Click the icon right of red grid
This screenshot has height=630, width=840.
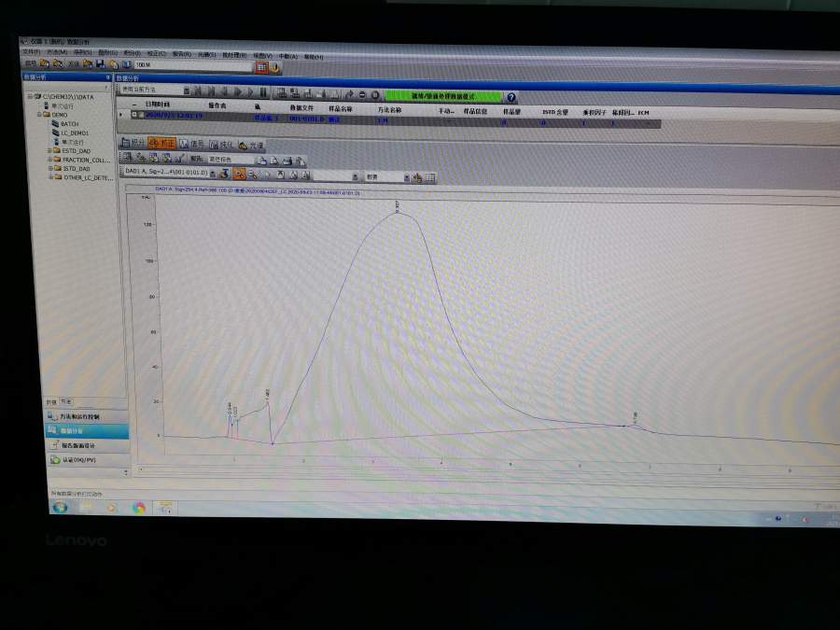[x=274, y=67]
